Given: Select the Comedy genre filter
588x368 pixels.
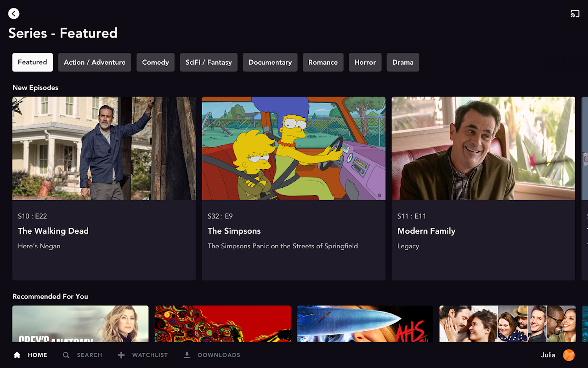Looking at the screenshot, I should pyautogui.click(x=155, y=62).
